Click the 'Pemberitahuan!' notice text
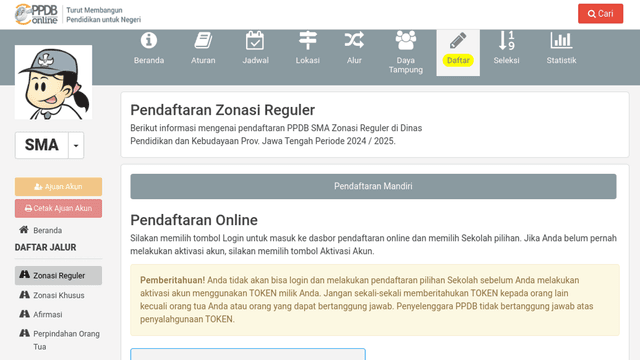This screenshot has width=640, height=360. 172,280
